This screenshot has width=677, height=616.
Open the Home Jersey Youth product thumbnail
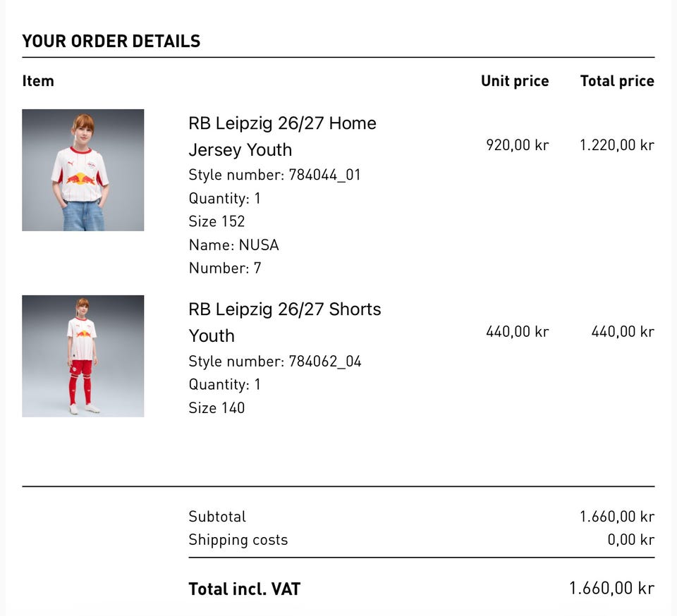(x=83, y=170)
